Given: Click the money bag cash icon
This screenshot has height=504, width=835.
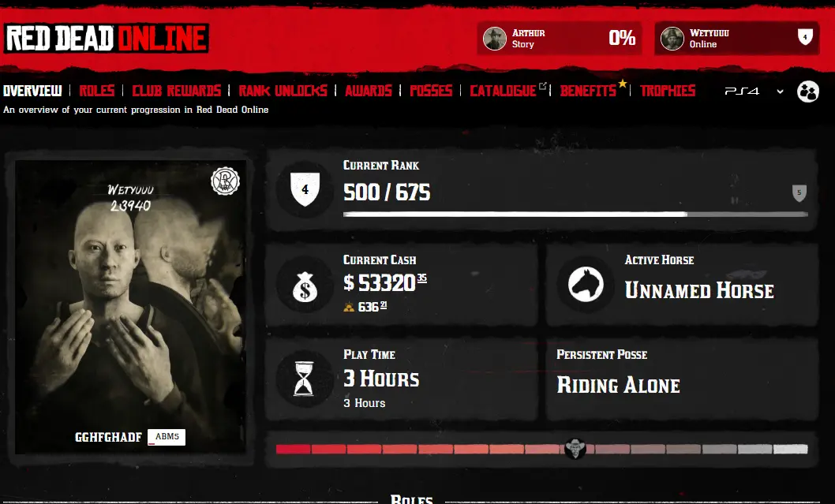Looking at the screenshot, I should coord(305,286).
